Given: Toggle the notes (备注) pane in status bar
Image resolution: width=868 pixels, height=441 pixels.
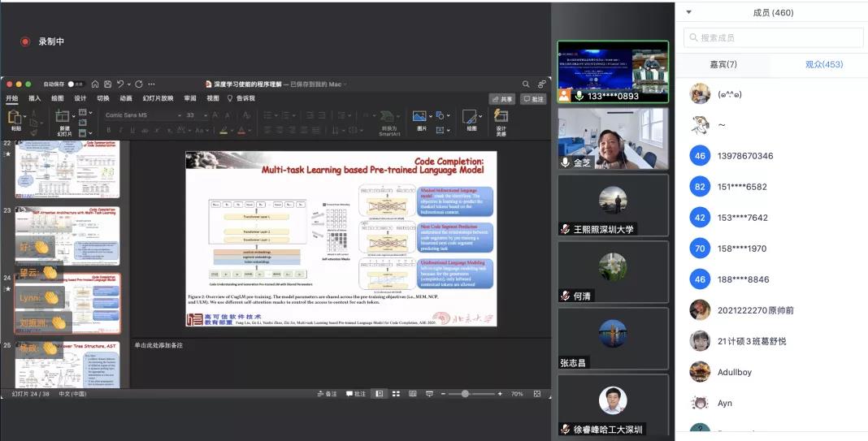Looking at the screenshot, I should click(x=326, y=394).
